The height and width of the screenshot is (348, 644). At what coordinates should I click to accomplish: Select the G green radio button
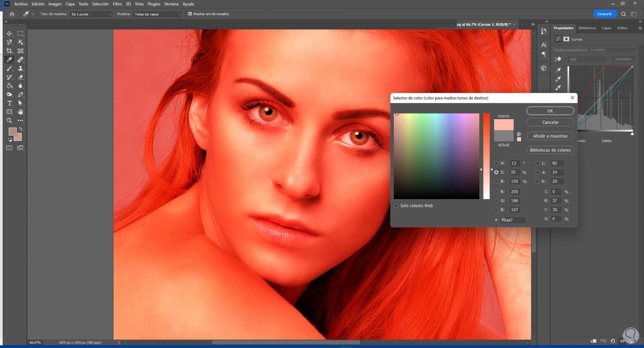pyautogui.click(x=496, y=201)
